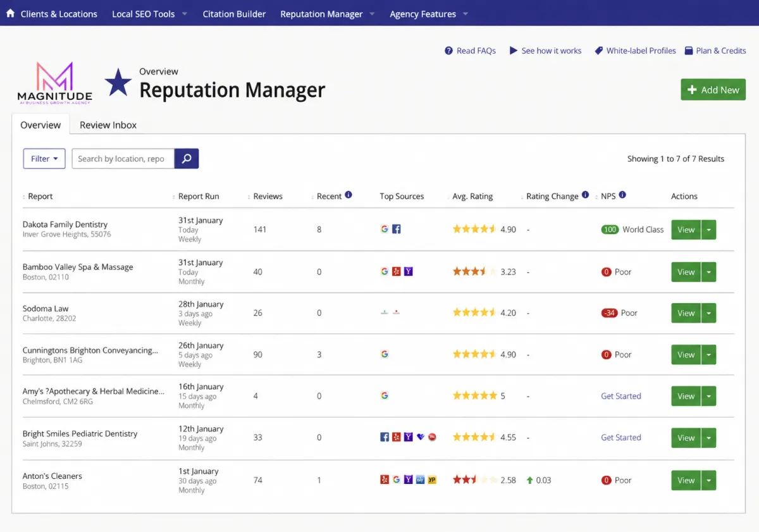Click Get Started for Bright Smiles Pediatric Dentistry
This screenshot has height=532, width=759.
[x=621, y=437]
